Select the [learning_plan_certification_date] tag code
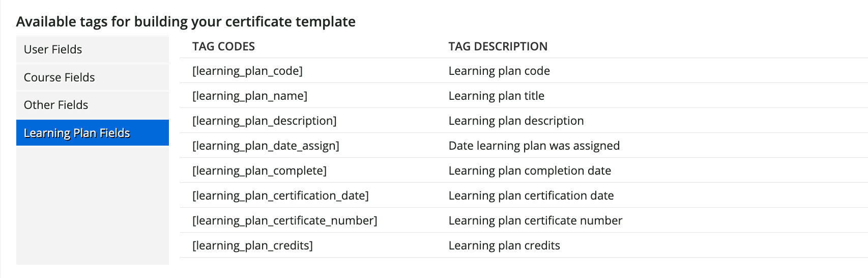 tap(280, 196)
